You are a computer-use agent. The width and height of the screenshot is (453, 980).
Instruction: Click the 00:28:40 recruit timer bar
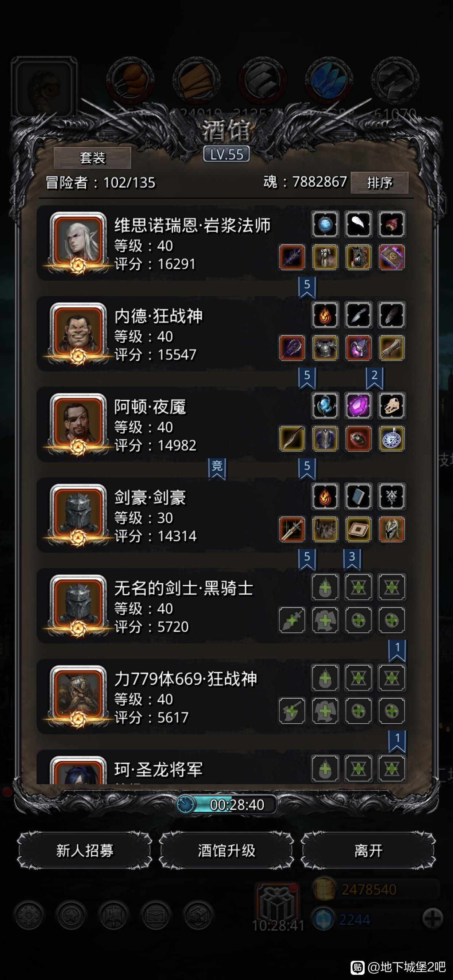[x=226, y=804]
